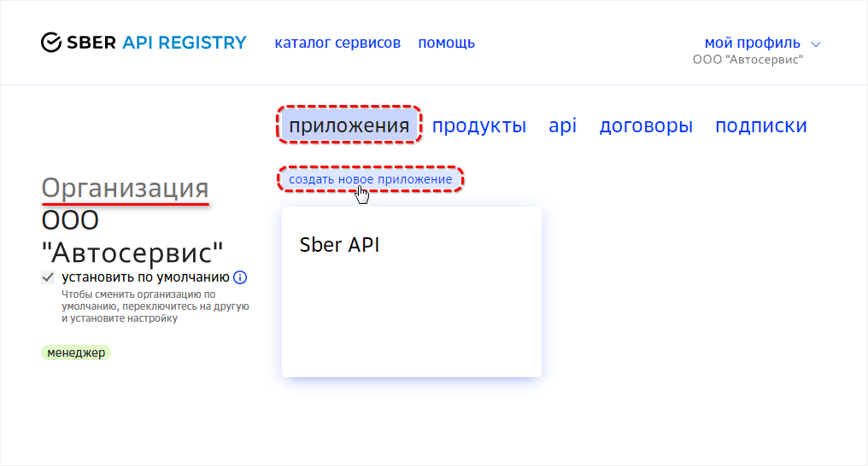Viewport: 868px width, 466px height.
Task: Click the ООО "Автосервис" organization name heading
Action: point(132,236)
